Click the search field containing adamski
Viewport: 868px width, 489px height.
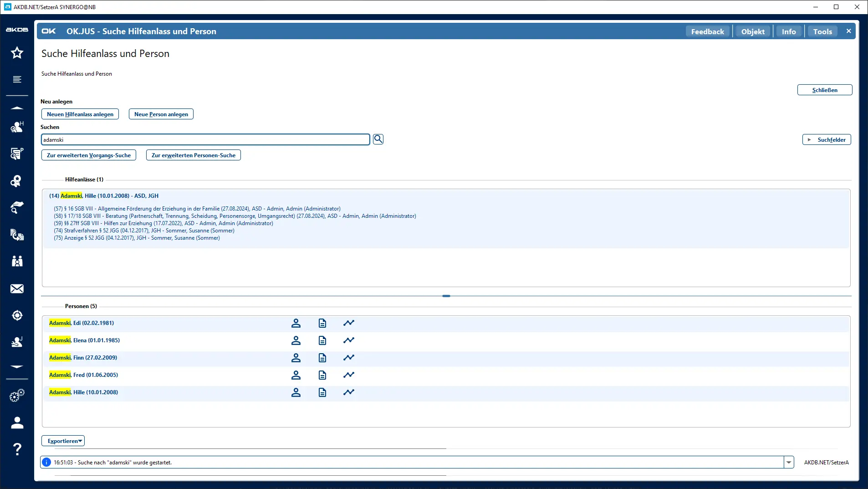[x=205, y=140]
